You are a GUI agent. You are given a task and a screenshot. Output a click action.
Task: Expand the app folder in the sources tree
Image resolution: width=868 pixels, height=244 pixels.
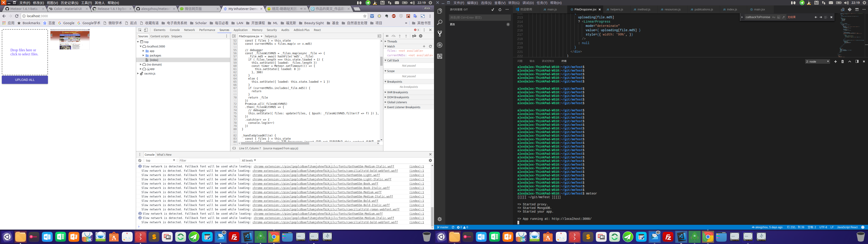point(144,51)
